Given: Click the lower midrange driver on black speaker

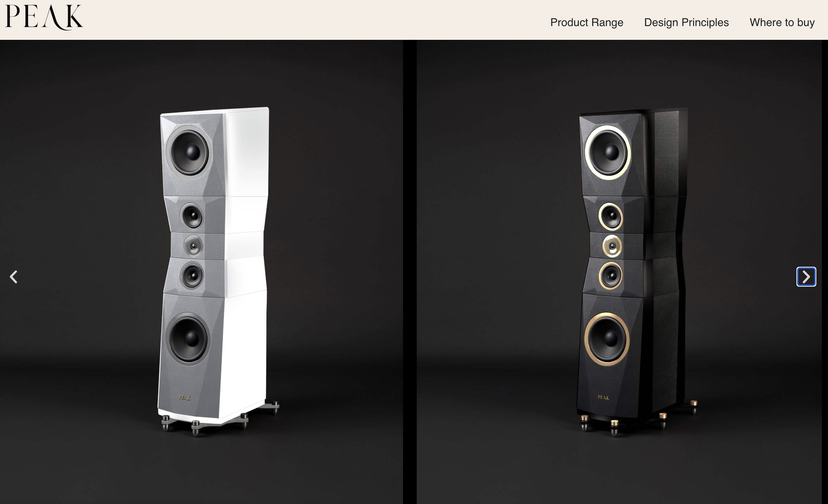Looking at the screenshot, I should click(611, 275).
